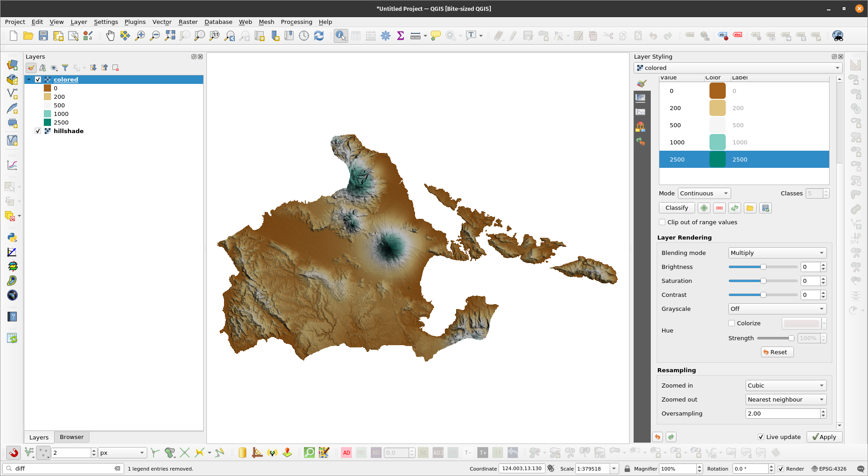Collapse the colored layer tree

point(29,80)
